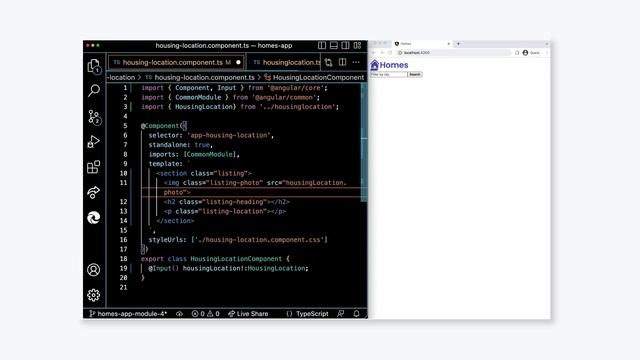
Task: Click the Homes logo in the browser page
Action: (389, 65)
